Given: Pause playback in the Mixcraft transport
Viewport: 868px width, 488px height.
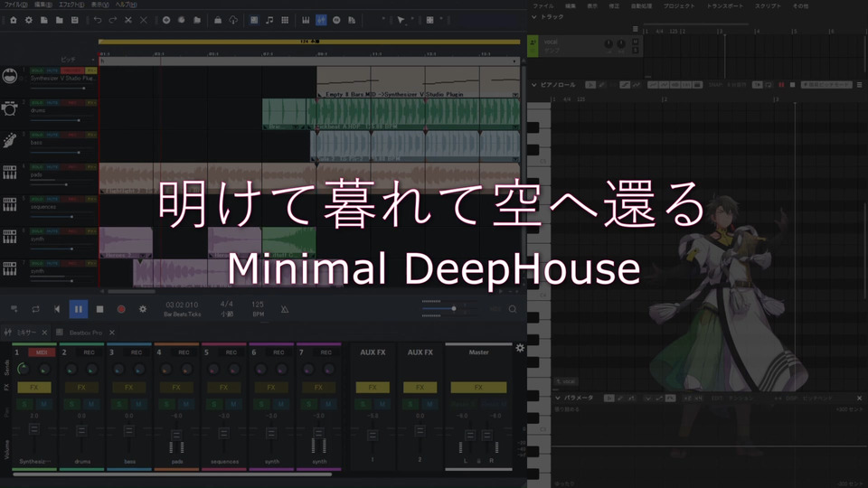Looking at the screenshot, I should [x=79, y=309].
